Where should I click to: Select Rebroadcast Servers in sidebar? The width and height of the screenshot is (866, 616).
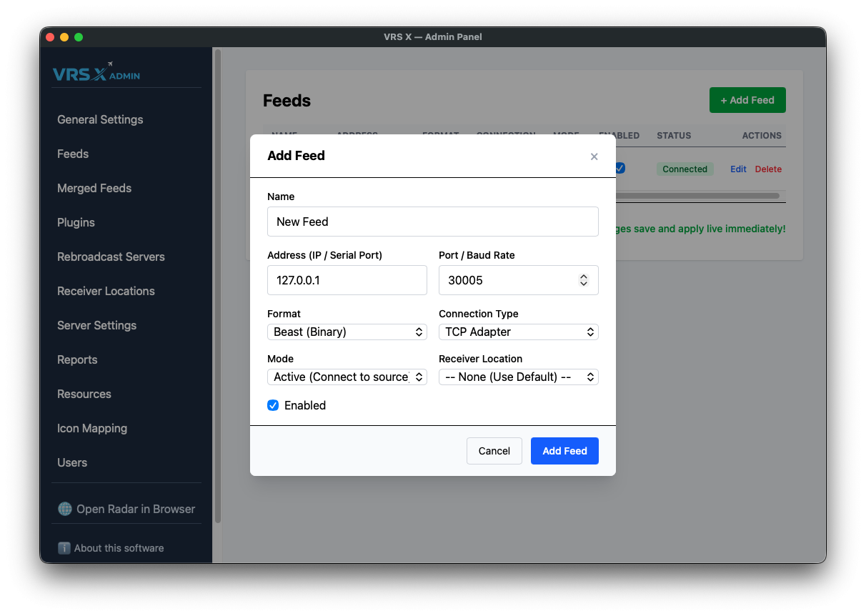click(111, 257)
